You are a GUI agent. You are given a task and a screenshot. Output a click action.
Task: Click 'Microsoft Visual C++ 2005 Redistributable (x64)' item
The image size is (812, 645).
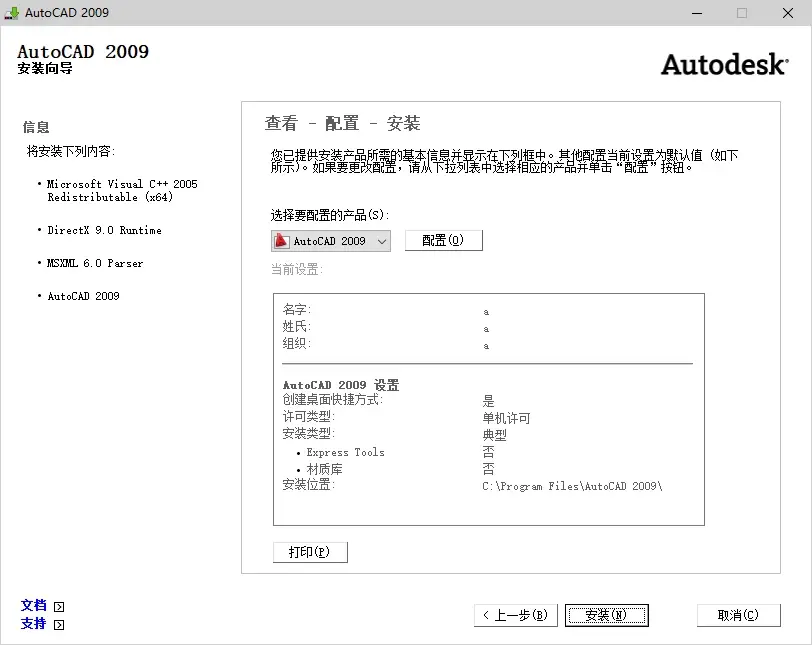[x=122, y=190]
